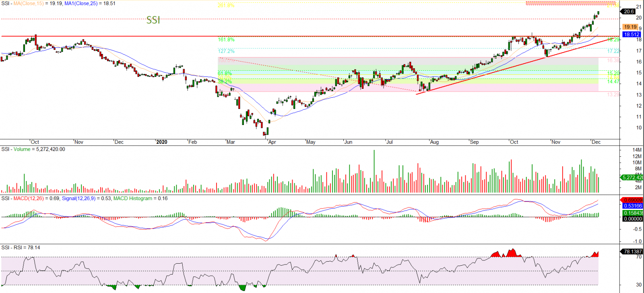Click the 161.8% Fibonacci level label

[226, 40]
